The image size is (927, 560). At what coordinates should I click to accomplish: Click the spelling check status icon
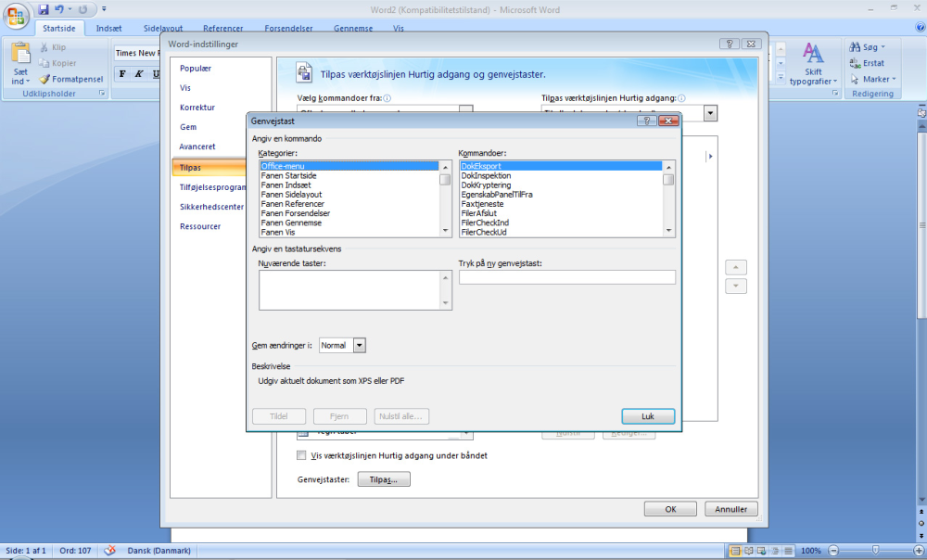(109, 551)
